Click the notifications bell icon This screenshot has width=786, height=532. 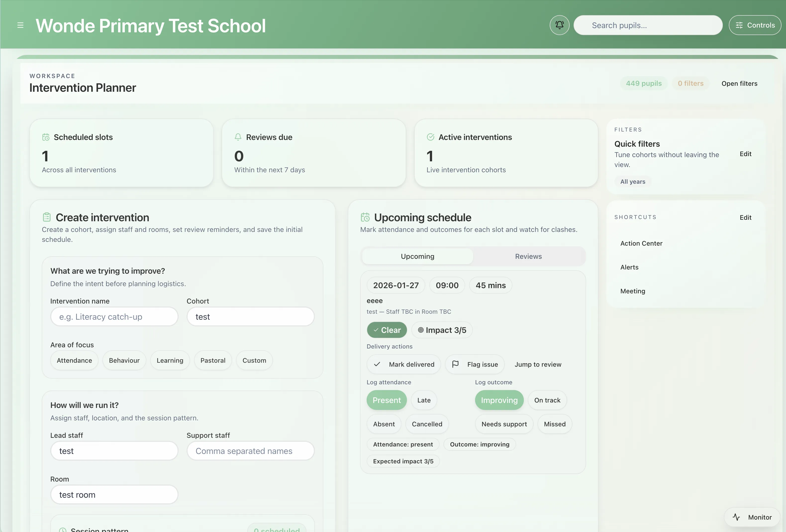tap(559, 25)
